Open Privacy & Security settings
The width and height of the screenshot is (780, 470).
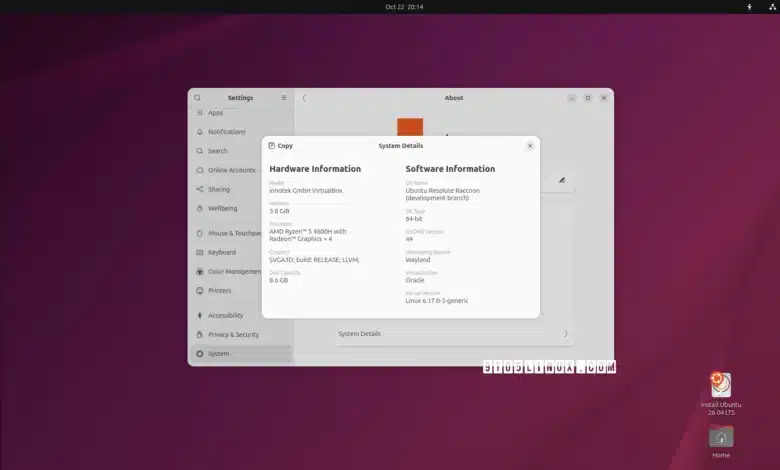coord(242,335)
